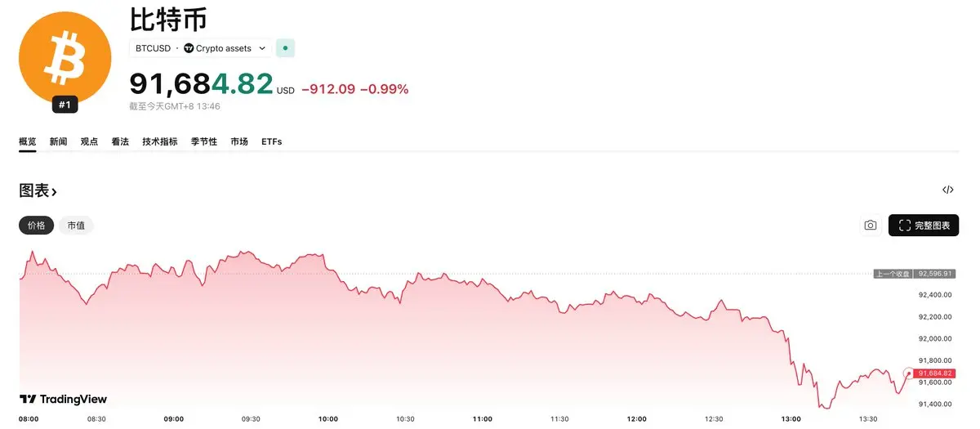Click the TradingView logo
980x429 pixels.
click(64, 400)
